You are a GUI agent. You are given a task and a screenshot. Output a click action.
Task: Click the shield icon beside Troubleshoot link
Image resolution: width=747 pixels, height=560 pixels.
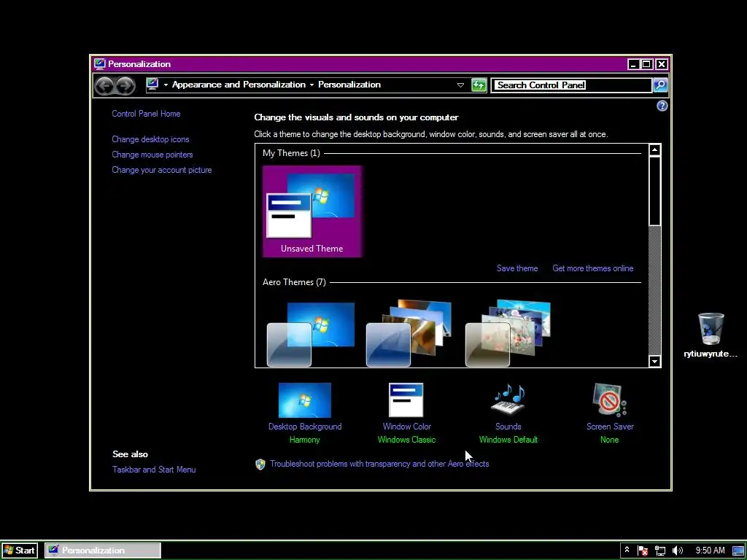260,464
